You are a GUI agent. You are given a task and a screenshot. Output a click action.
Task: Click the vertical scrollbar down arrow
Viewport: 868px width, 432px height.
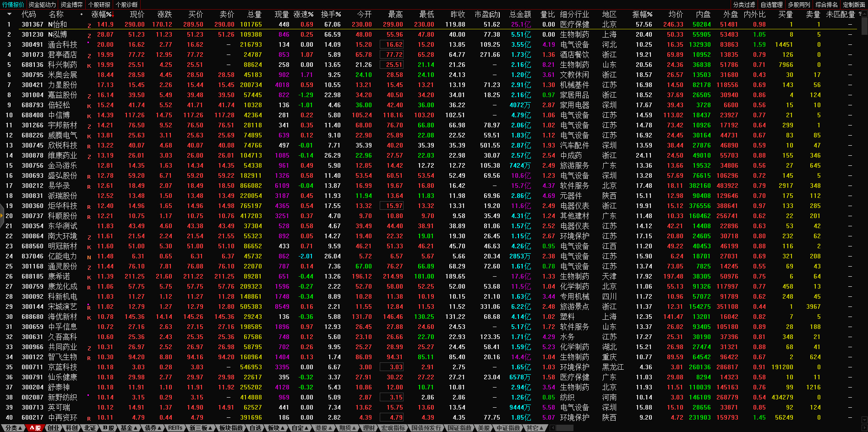pos(864,420)
